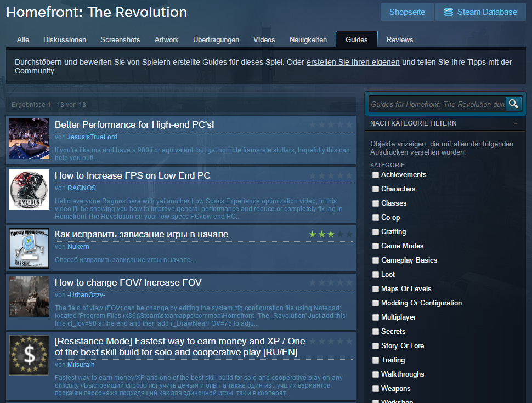
Task: Switch to the Alle tab
Action: point(23,39)
